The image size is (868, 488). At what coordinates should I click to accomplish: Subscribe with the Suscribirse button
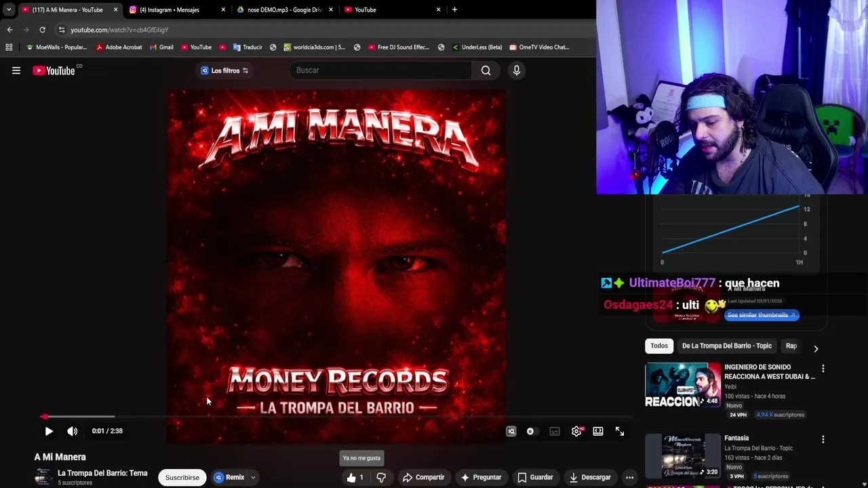coord(182,477)
